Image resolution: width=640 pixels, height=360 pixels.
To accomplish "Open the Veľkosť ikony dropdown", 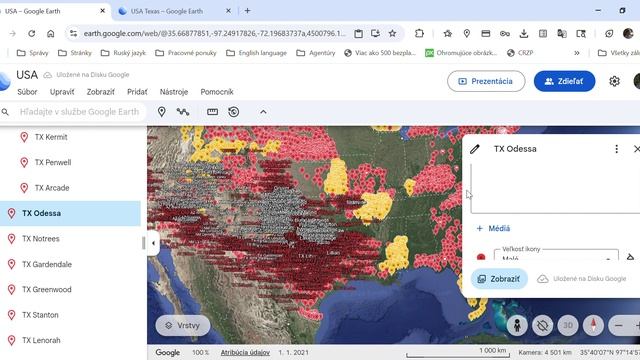I will [556, 255].
